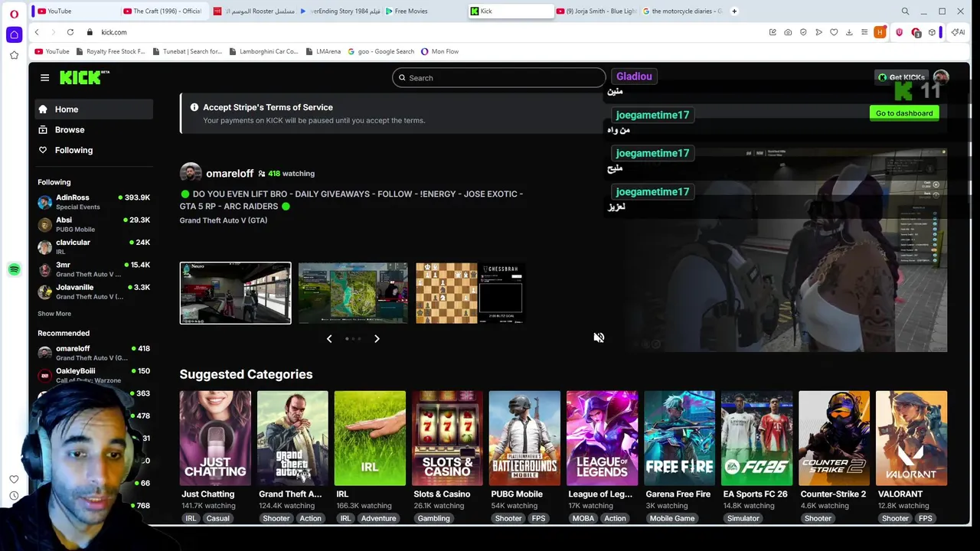Show next featured stream carousel arrow
The width and height of the screenshot is (980, 551).
coord(377,338)
